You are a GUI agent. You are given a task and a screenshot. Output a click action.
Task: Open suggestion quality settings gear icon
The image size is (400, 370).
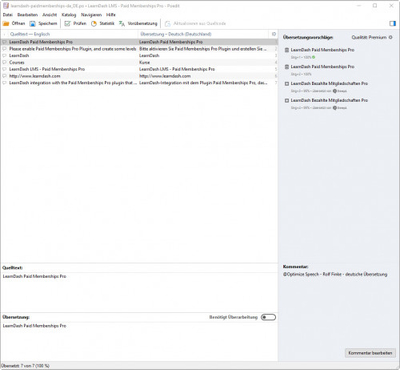click(391, 37)
